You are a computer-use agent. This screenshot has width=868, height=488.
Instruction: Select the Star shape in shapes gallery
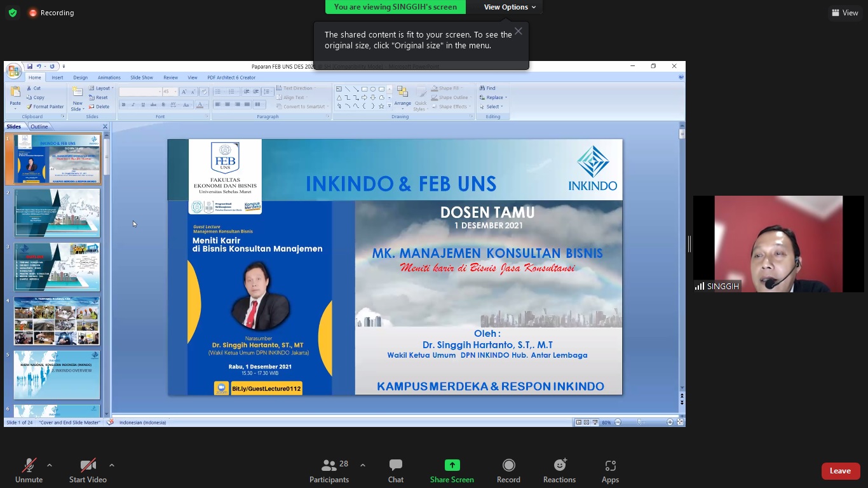click(381, 106)
